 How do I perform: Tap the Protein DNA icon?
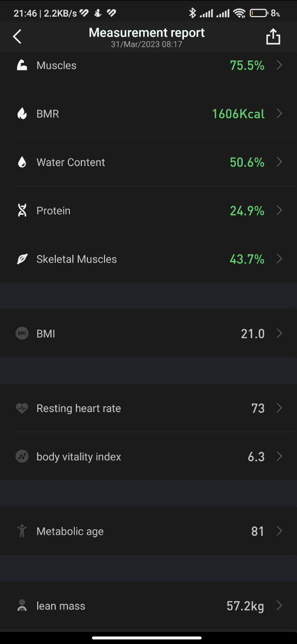22,210
